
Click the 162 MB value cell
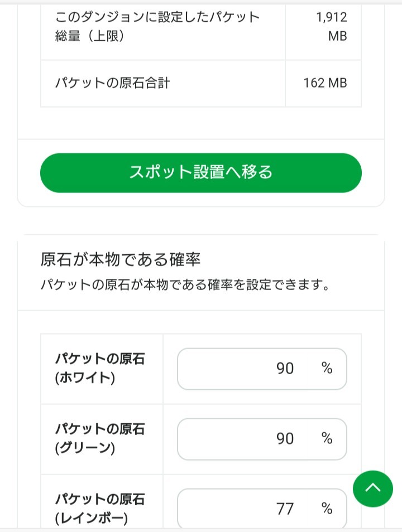pos(325,83)
